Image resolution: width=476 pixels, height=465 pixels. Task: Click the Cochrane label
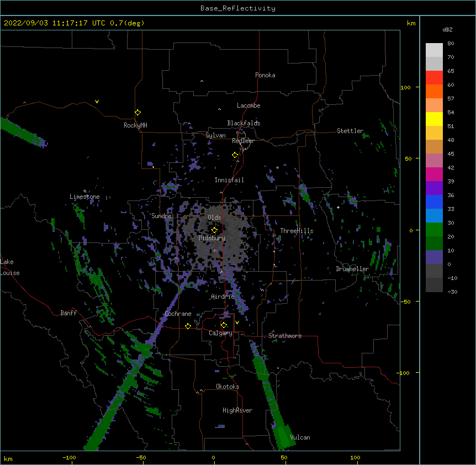click(178, 314)
